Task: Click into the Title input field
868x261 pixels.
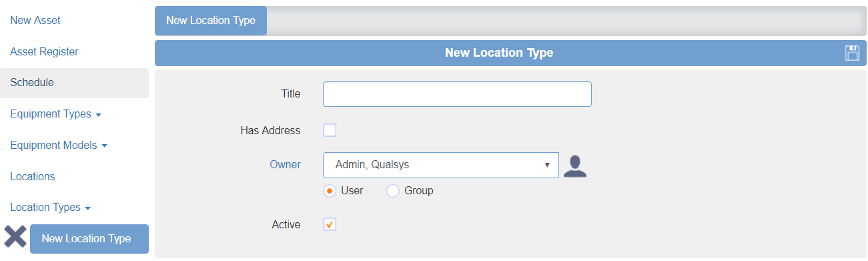Action: pyautogui.click(x=457, y=94)
